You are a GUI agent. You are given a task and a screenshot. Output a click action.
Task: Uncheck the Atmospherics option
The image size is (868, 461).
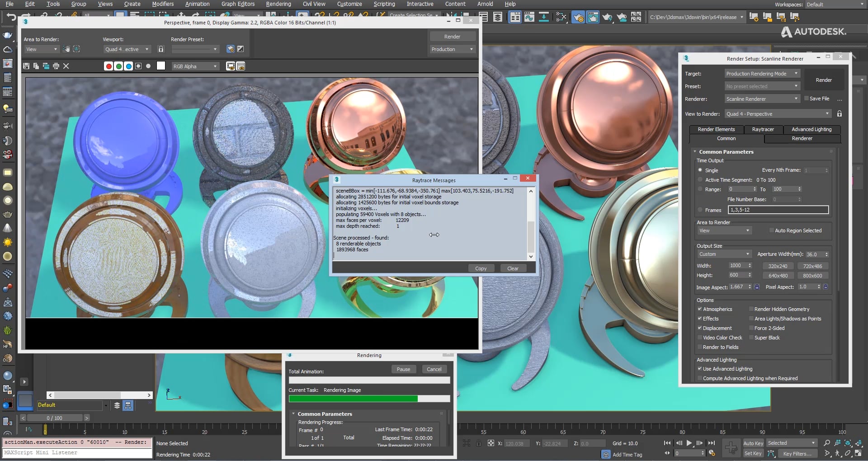[700, 309]
